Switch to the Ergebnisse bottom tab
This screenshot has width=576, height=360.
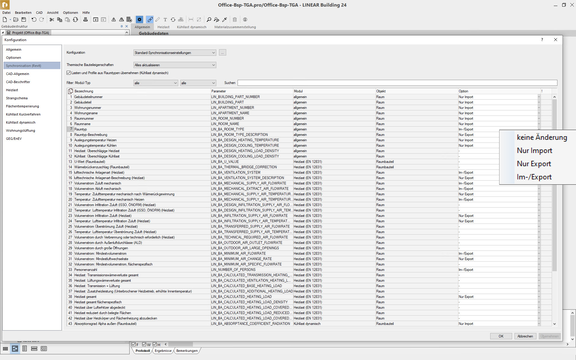[x=163, y=351]
